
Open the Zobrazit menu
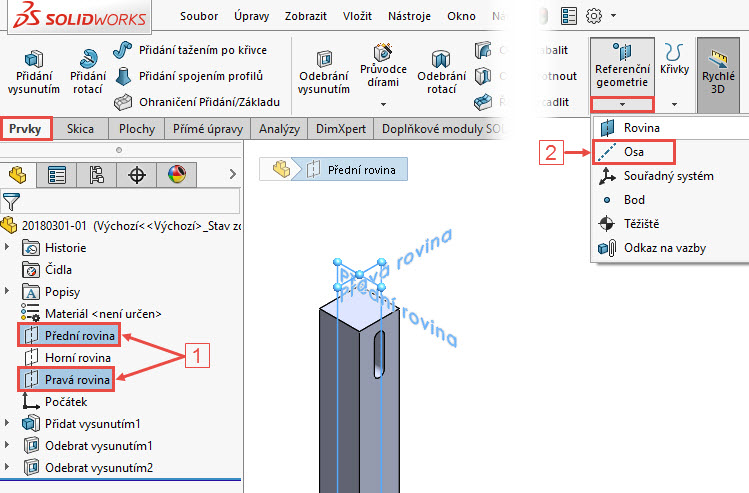point(306,16)
